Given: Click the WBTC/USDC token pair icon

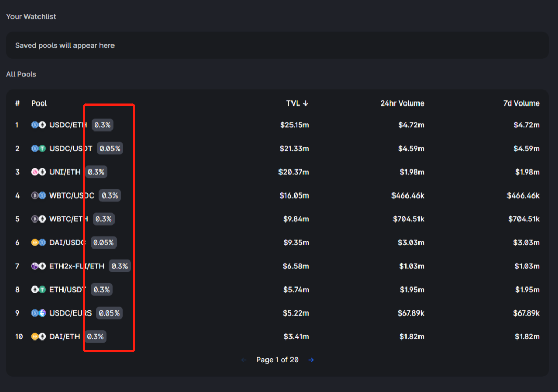Looking at the screenshot, I should click(x=39, y=195).
